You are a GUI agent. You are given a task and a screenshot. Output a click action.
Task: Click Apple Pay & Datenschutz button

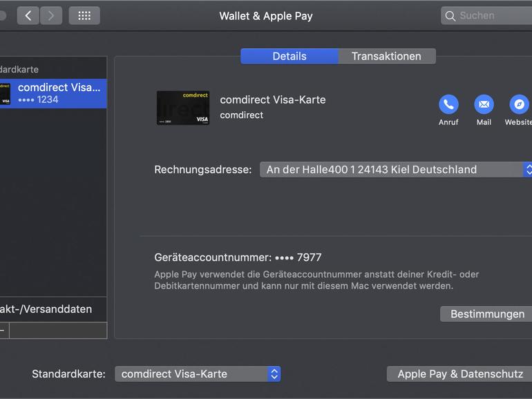[x=460, y=374]
